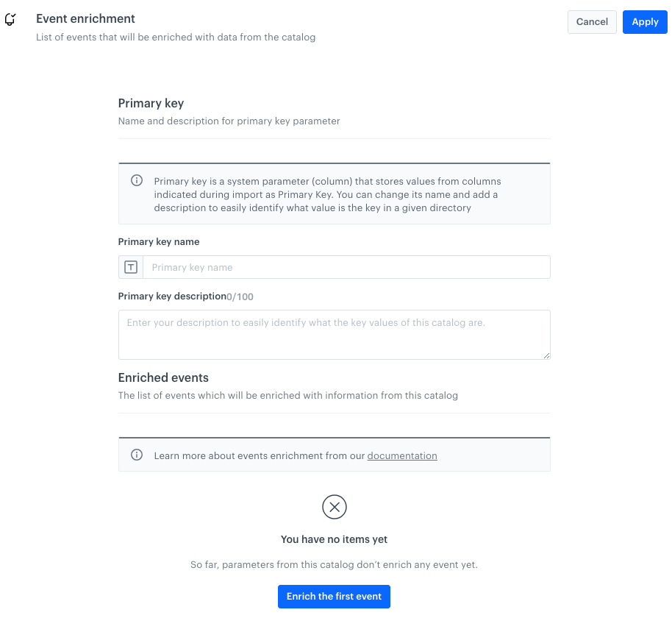This screenshot has height=618, width=672.
Task: Click the circled X empty-state icon
Action: pos(335,507)
